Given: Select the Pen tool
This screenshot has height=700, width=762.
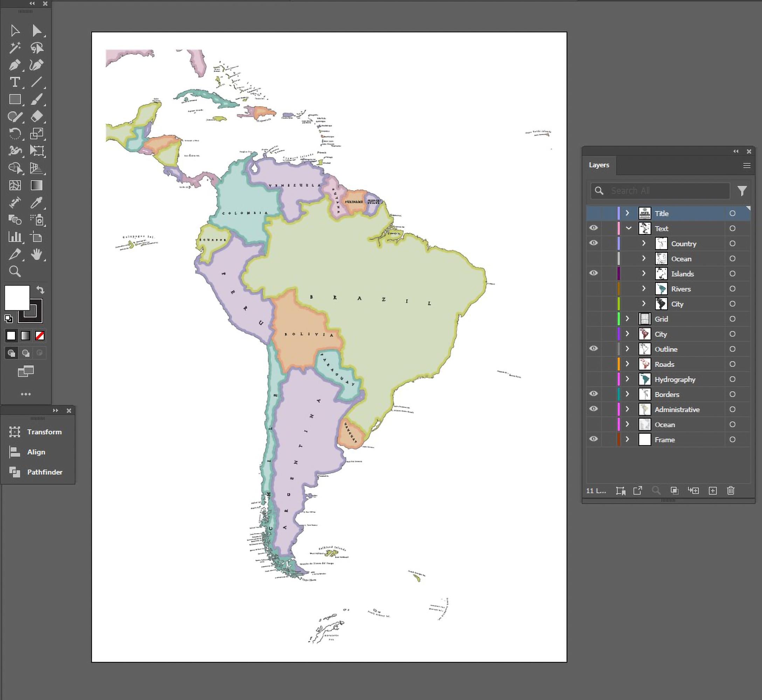Looking at the screenshot, I should click(x=15, y=65).
